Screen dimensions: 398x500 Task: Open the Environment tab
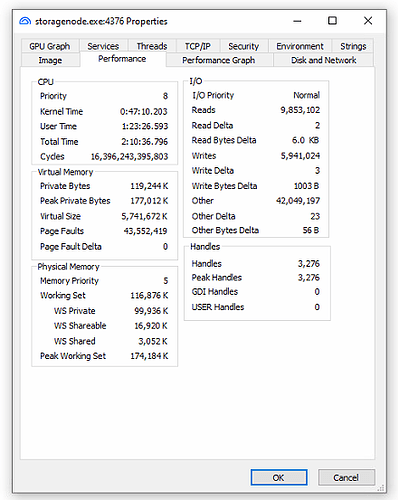300,46
